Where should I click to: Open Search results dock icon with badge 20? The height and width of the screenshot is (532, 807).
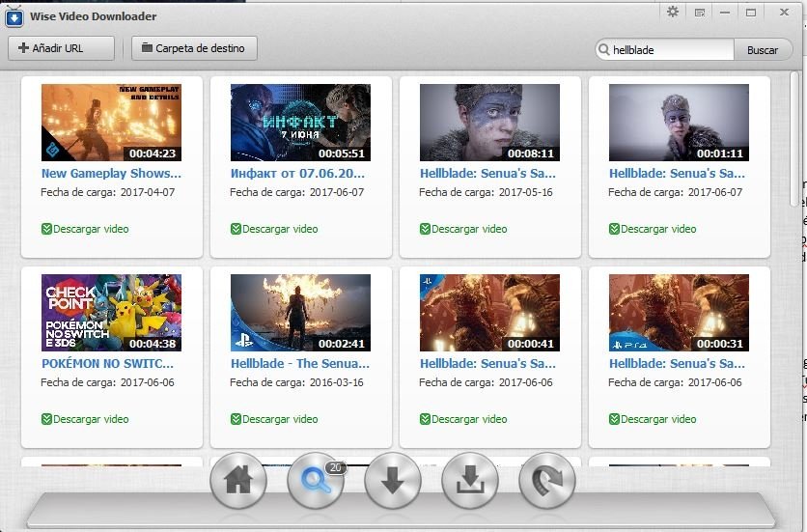(316, 480)
